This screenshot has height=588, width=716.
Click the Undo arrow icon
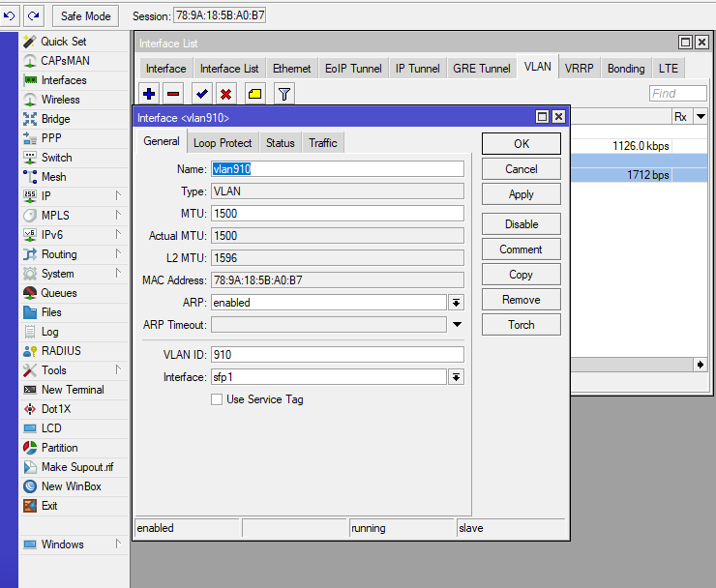[10, 15]
